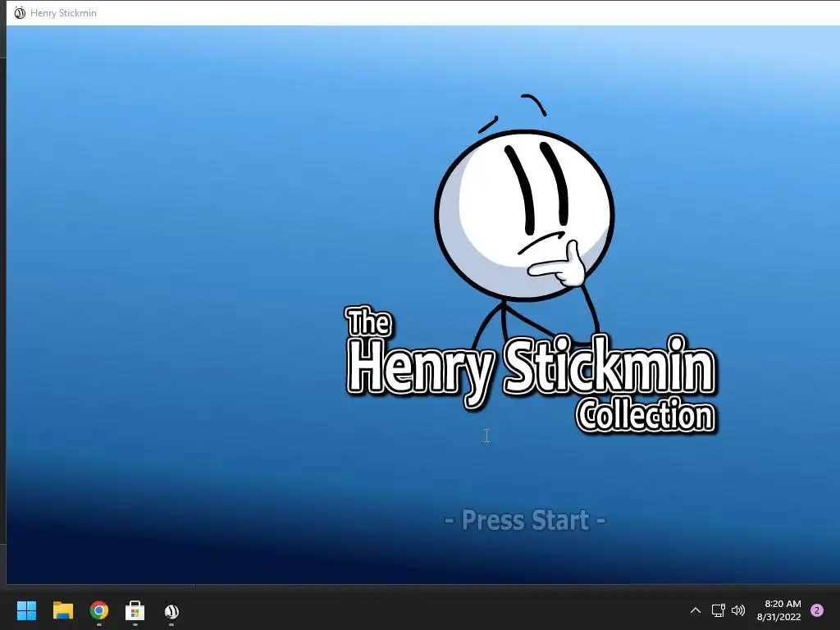
Task: Show hidden system tray icons
Action: (696, 610)
